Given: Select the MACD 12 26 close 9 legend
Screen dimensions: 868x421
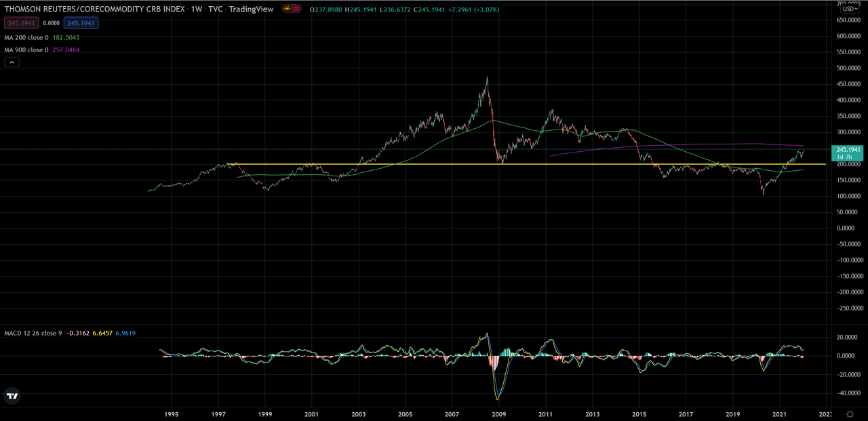Looking at the screenshot, I should [33, 334].
